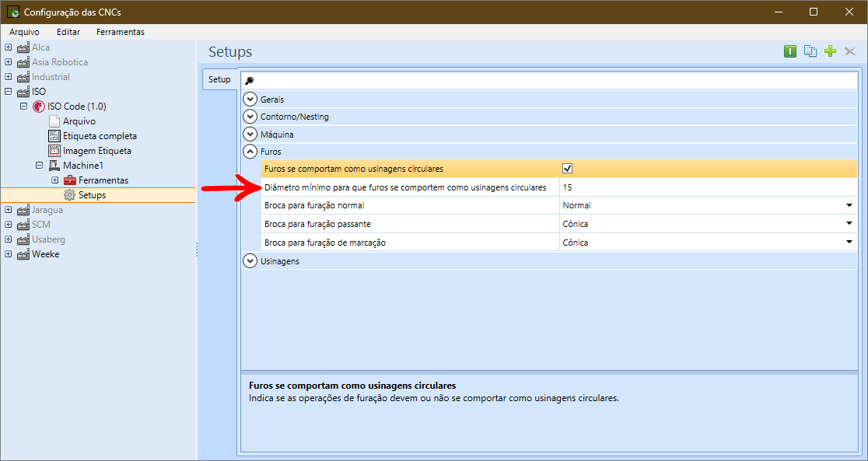Expand the Gerais section

click(250, 100)
